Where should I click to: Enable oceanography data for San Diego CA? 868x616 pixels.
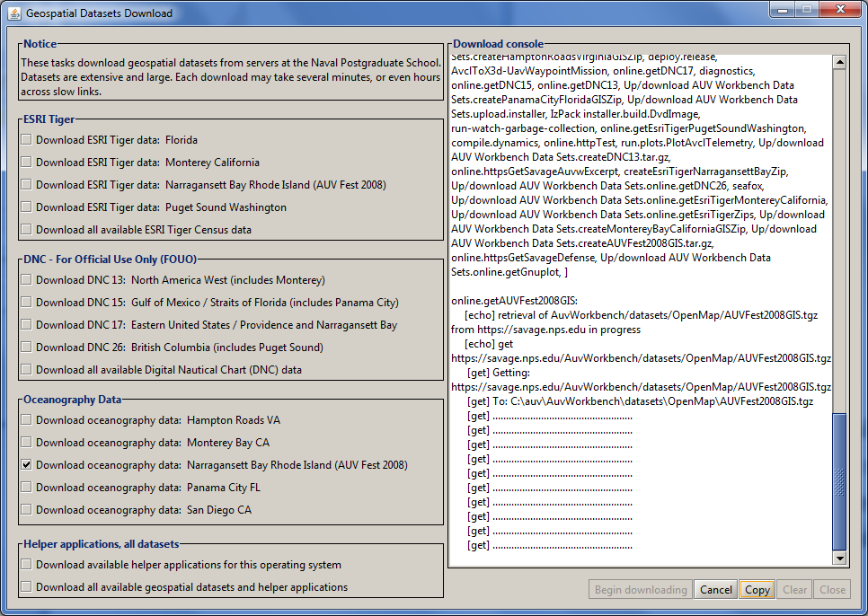point(27,510)
